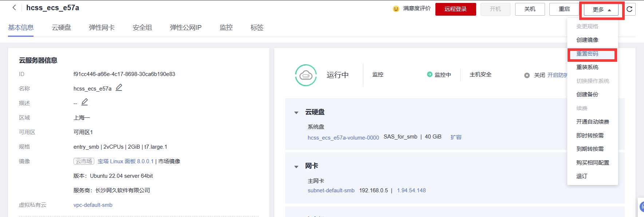Image resolution: width=644 pixels, height=217 pixels.
Task: Click 满意度评价 link
Action: pyautogui.click(x=417, y=8)
